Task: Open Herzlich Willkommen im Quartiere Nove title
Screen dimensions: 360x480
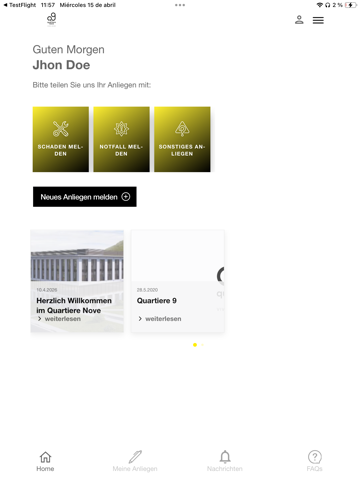Action: 74,305
